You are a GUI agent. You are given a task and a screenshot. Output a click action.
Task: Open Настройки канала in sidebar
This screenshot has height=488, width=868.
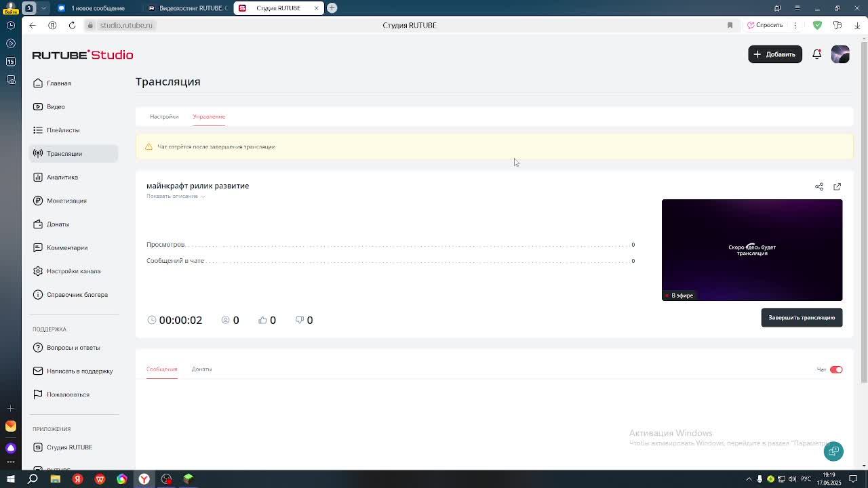pyautogui.click(x=73, y=271)
